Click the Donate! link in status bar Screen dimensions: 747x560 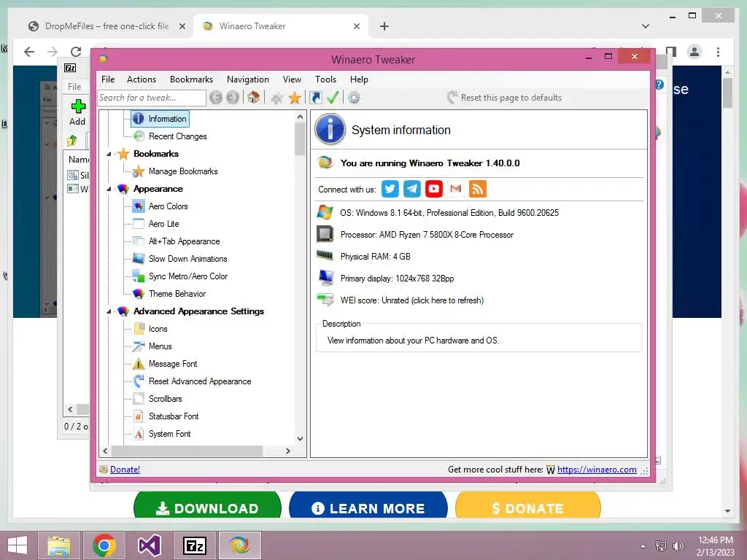click(125, 470)
